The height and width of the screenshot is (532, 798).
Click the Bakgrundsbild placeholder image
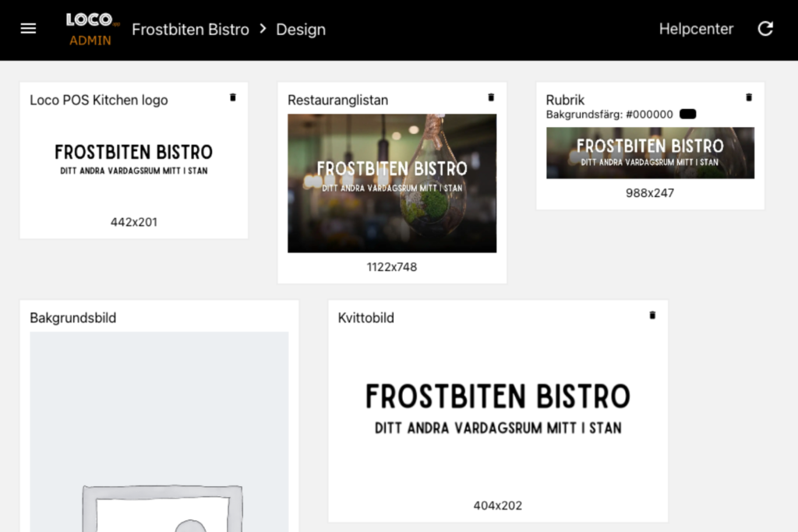click(159, 432)
